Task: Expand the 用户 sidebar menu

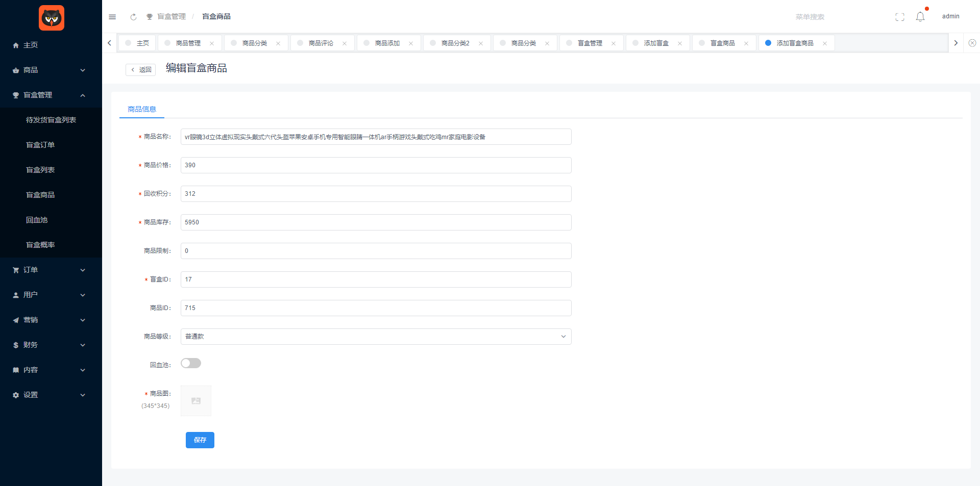Action: point(51,295)
